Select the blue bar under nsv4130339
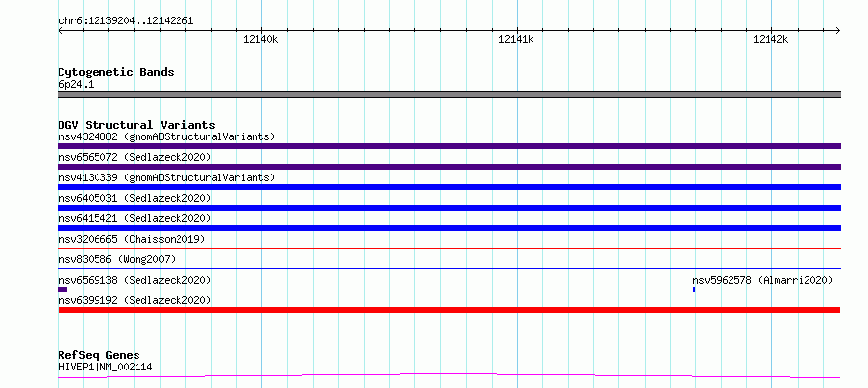Viewport: 868px width, 388px height. pyautogui.click(x=449, y=187)
